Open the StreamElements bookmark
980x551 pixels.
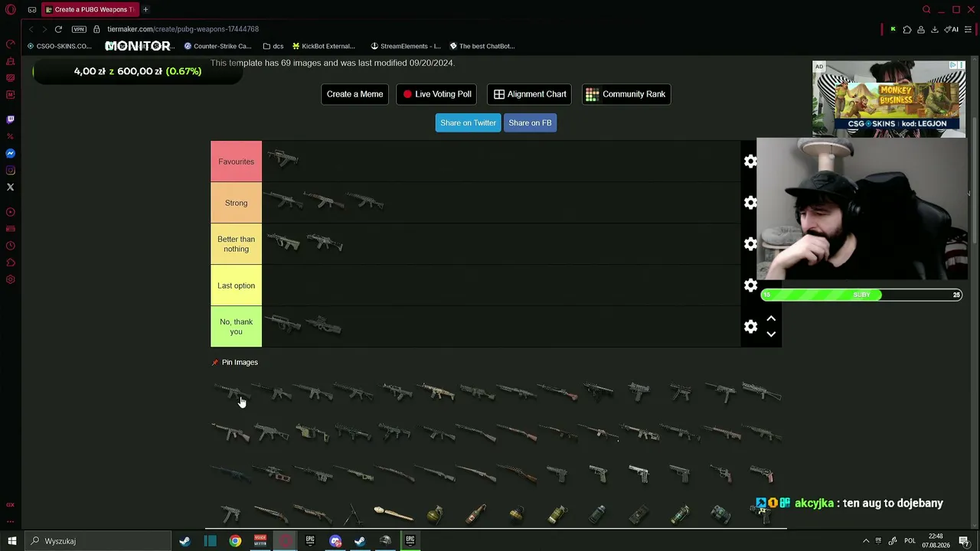click(406, 46)
